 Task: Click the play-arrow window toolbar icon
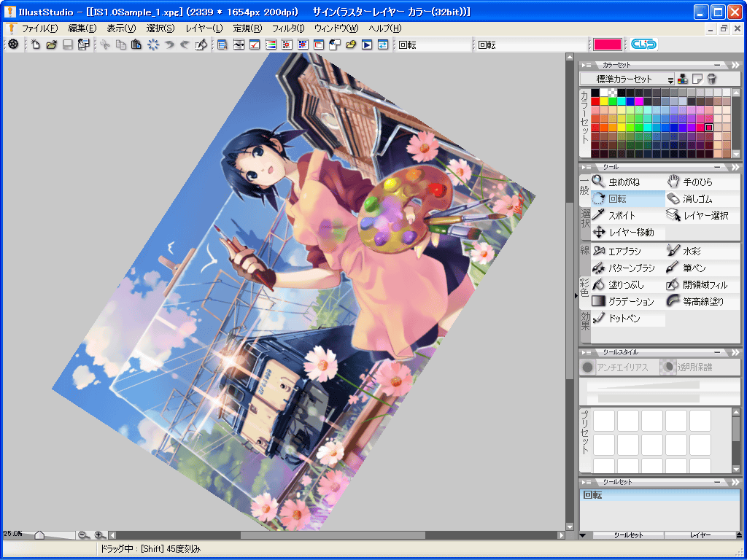pyautogui.click(x=367, y=44)
